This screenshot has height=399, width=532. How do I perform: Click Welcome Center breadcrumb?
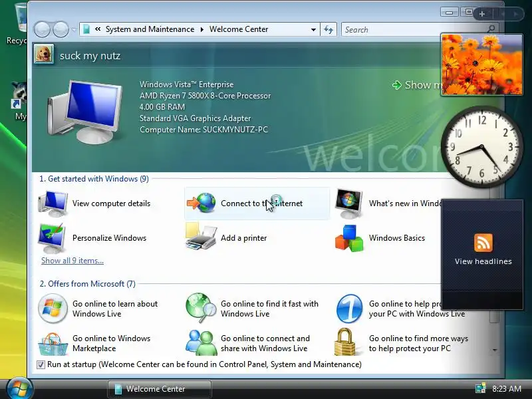coord(239,29)
